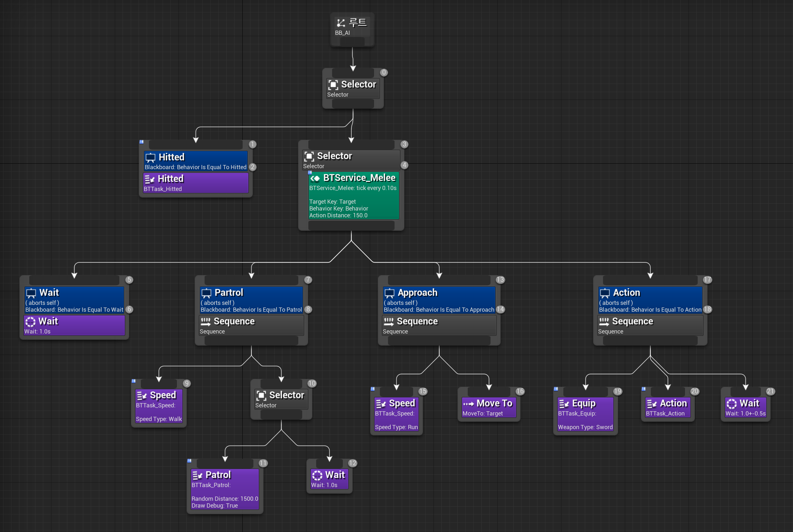Click the Wait 1.0+-0.5s timer icon
793x532 pixels.
(x=731, y=404)
